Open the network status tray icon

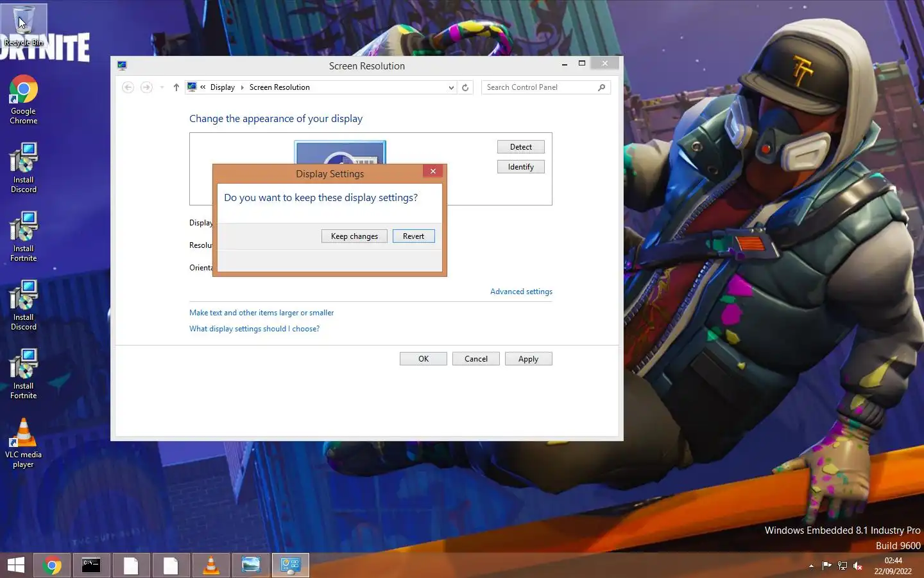click(843, 566)
